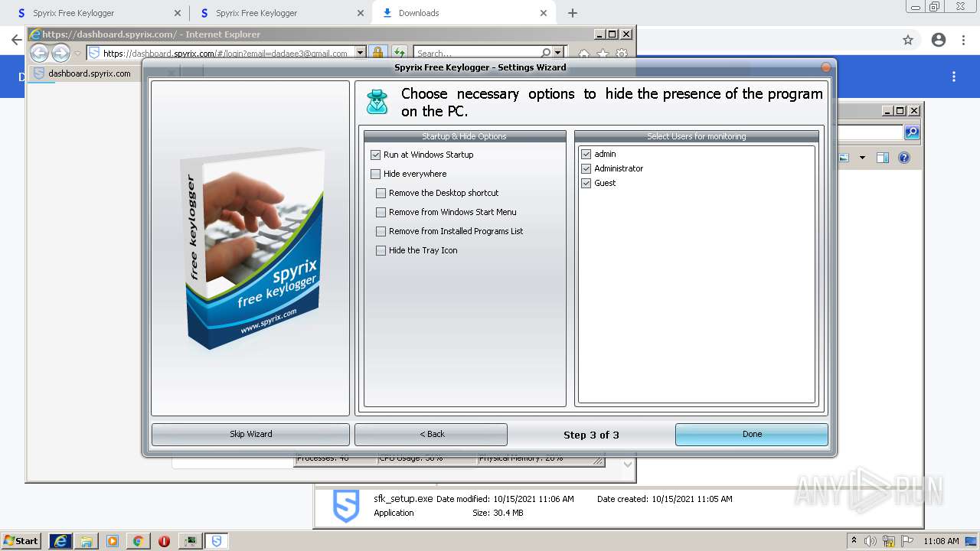Viewport: 980px width, 551px height.
Task: Click the search button in the Explorer window
Action: coord(912,132)
